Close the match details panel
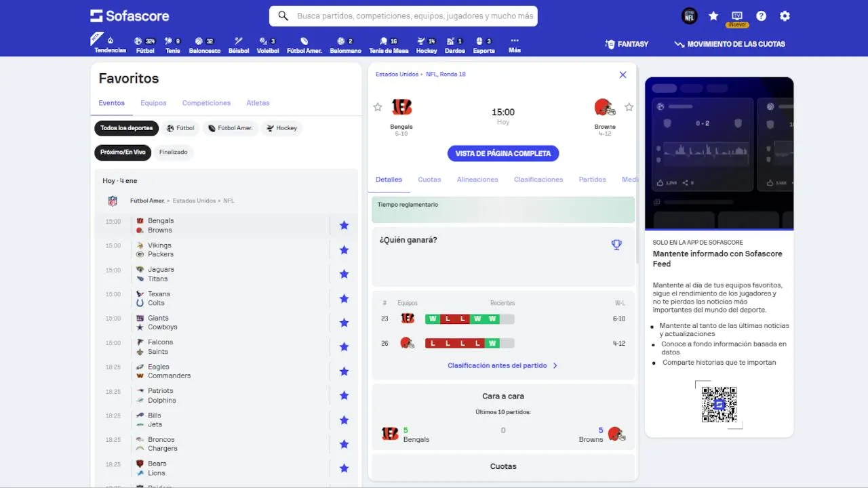The image size is (868, 488). [623, 75]
